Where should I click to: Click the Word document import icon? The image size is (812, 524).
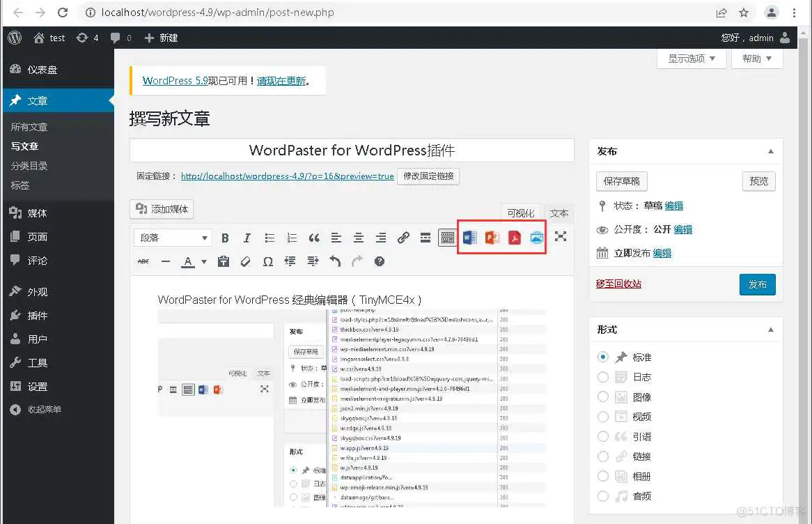[x=470, y=238]
